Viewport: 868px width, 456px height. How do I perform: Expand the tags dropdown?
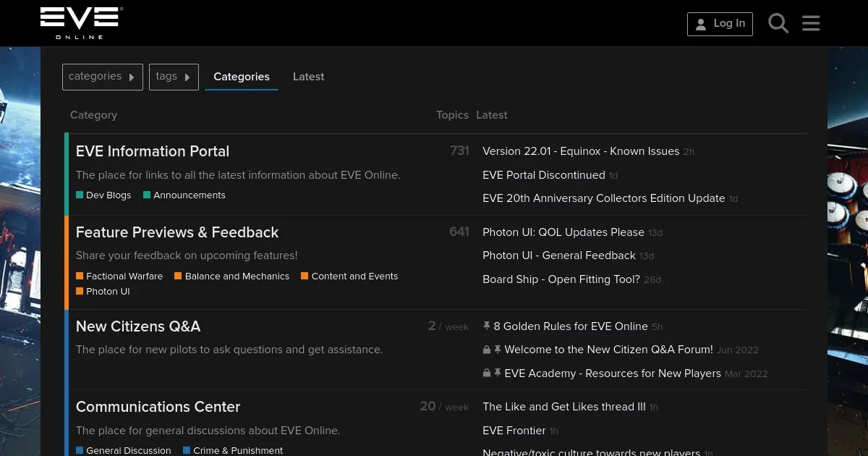[174, 77]
